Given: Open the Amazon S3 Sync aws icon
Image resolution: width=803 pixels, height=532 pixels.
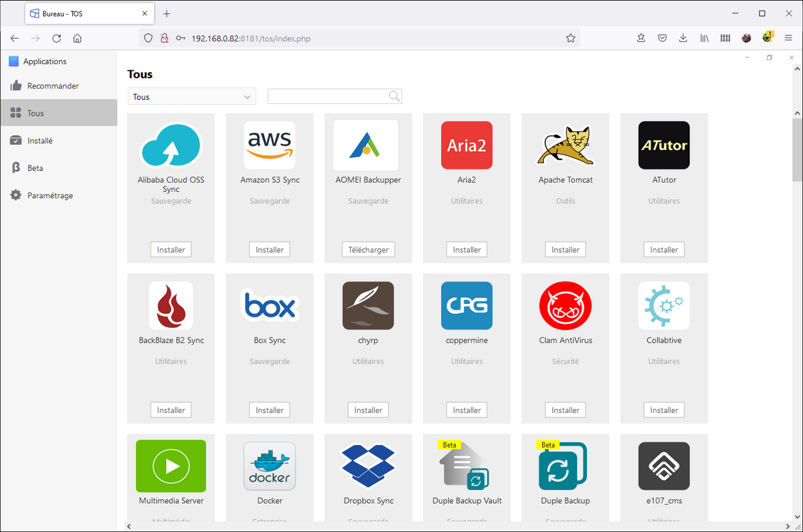Looking at the screenshot, I should pos(270,145).
